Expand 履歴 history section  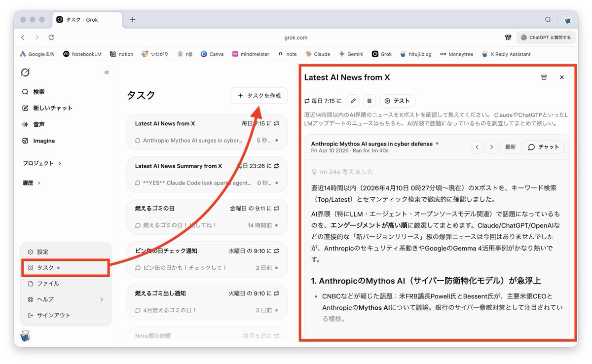[x=32, y=183]
